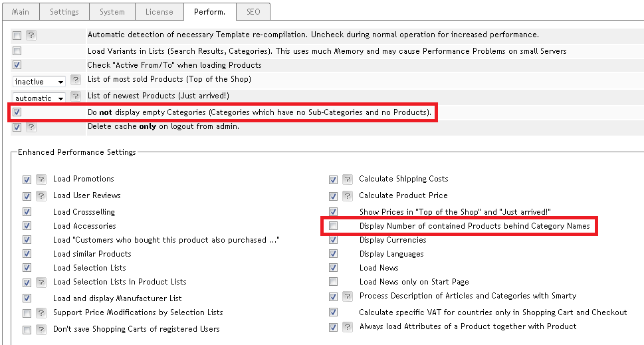Click help icon for Always load Attributes option
The image size is (644, 345).
coord(347,327)
